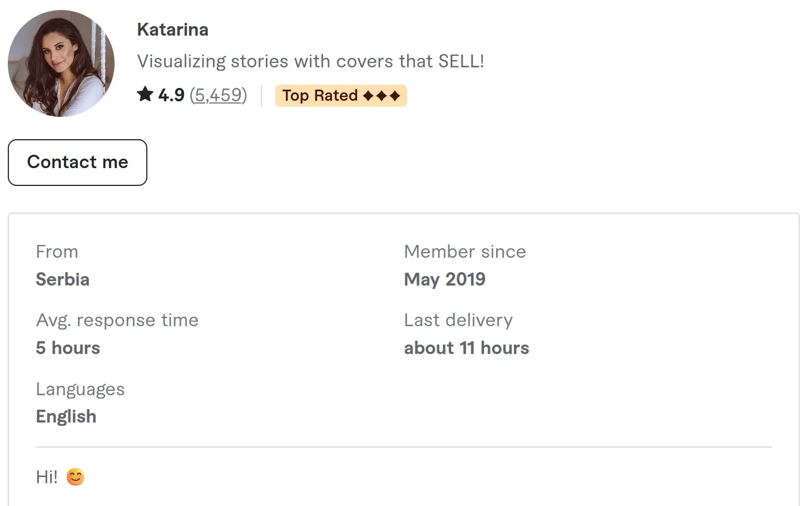The image size is (812, 506).
Task: Click the tagline about covers that SELL
Action: click(x=310, y=61)
